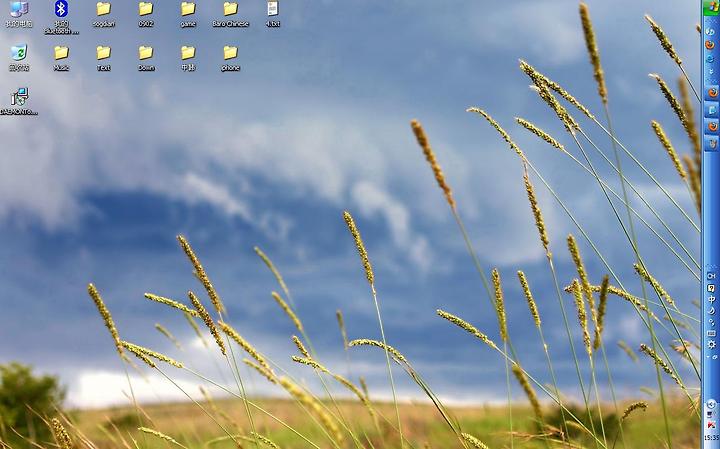
Task: Select the phone folder
Action: click(231, 58)
